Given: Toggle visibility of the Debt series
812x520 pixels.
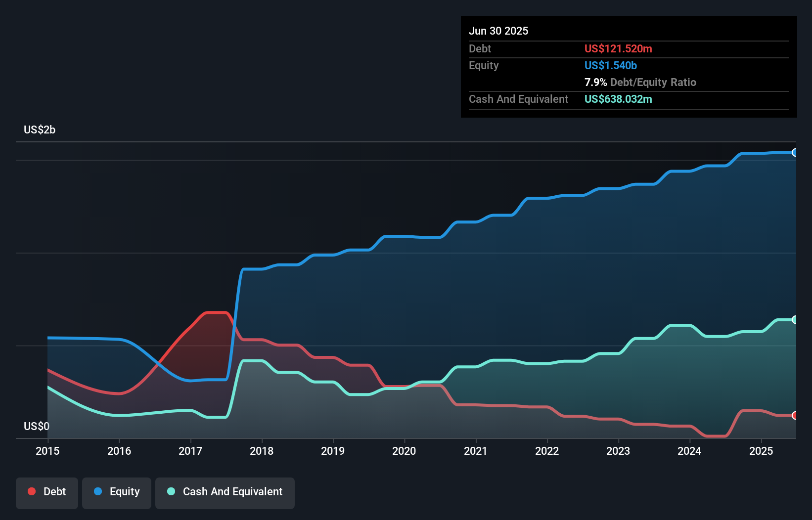Looking at the screenshot, I should pyautogui.click(x=47, y=492).
